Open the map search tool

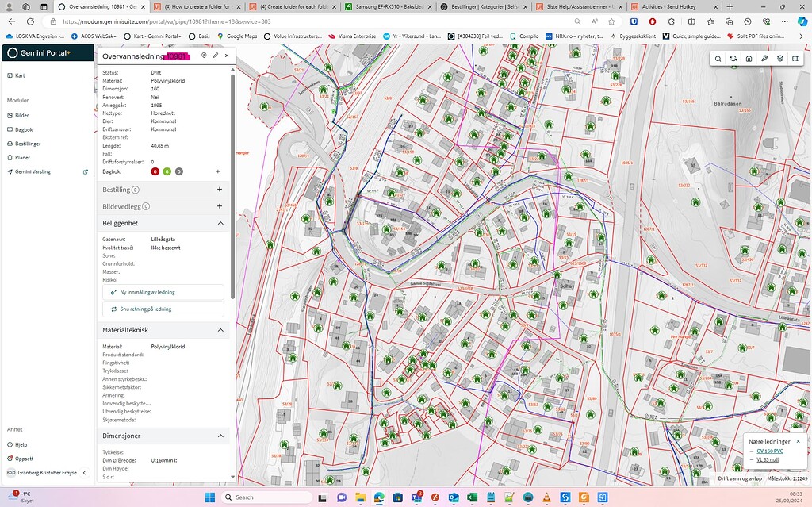[718, 59]
